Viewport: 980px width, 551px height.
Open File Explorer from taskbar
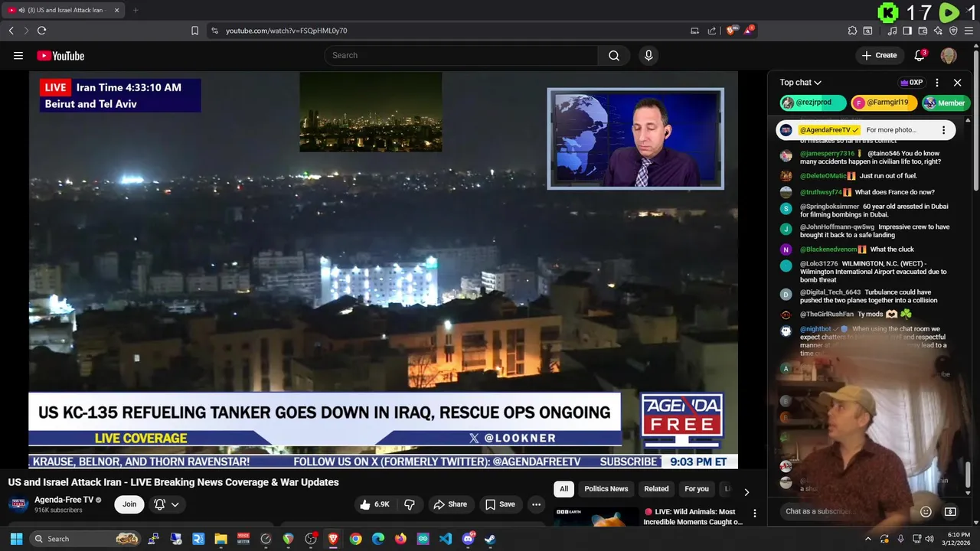click(x=220, y=539)
